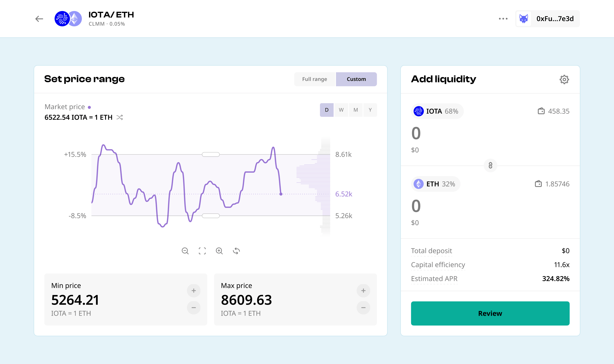Viewport: 614px width, 364px height.
Task: Select the Yearly chart timeframe
Action: click(370, 110)
